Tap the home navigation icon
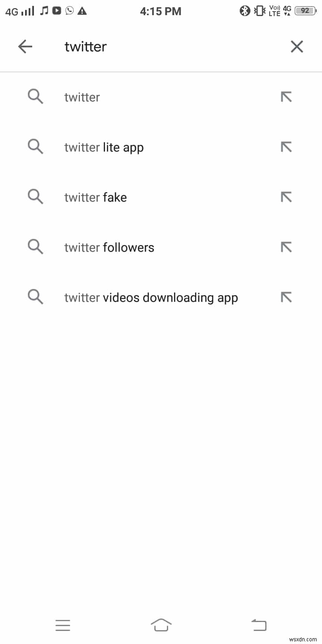The image size is (322, 644). pos(161,625)
